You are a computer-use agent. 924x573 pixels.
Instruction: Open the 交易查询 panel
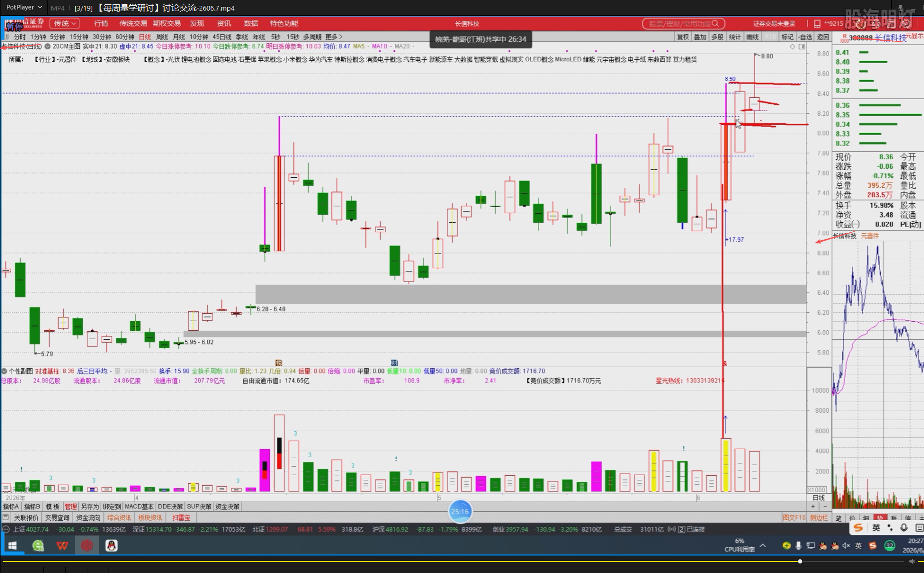tap(57, 518)
